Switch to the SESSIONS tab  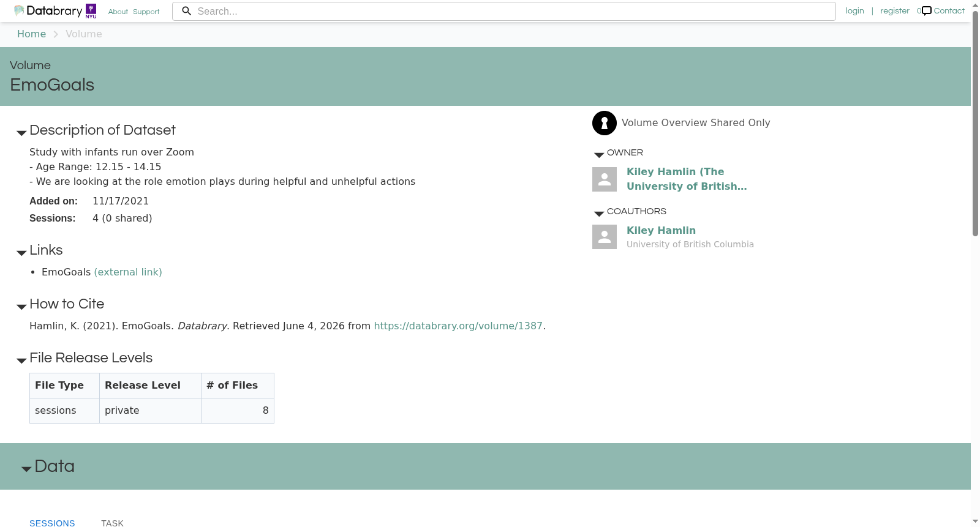[x=52, y=523]
